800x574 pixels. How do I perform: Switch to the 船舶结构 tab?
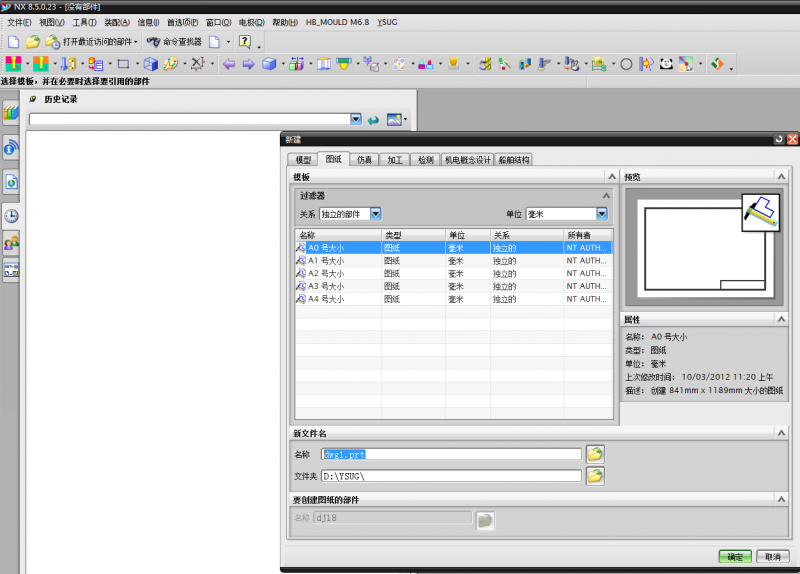pyautogui.click(x=514, y=160)
